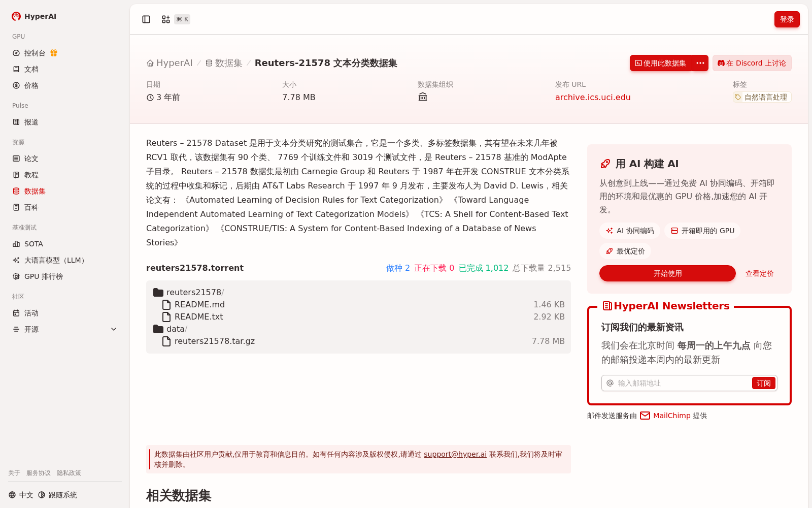Click the 开箱即用的 GPU chip
812x508 pixels.
point(702,231)
